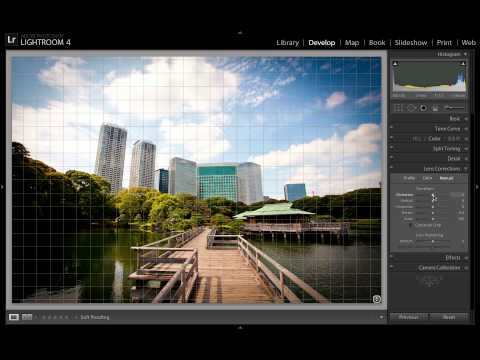Switch to the Slideshow module

(411, 43)
